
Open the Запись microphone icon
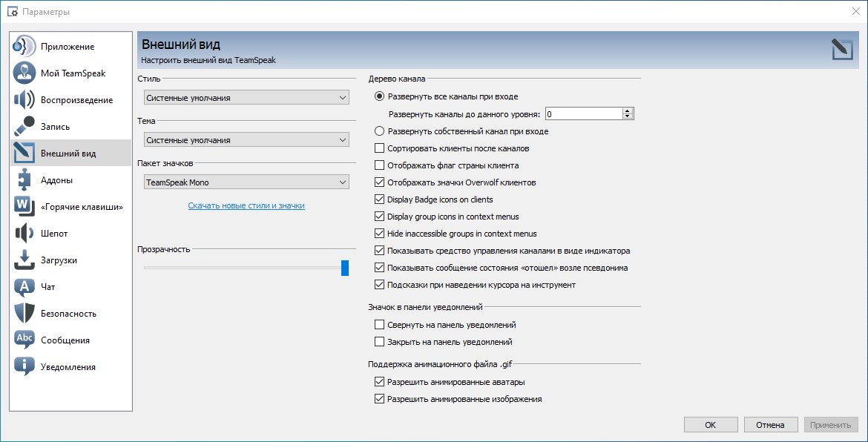click(24, 126)
